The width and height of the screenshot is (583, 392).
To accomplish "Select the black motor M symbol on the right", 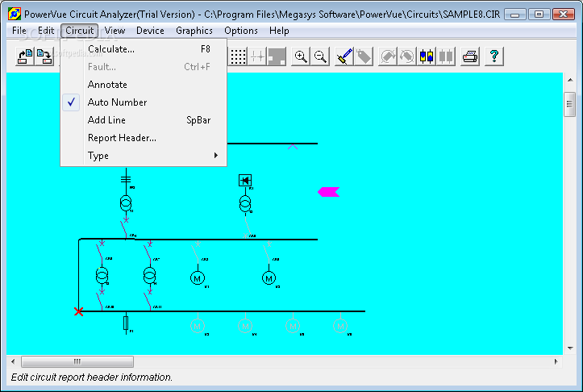I will coord(269,278).
